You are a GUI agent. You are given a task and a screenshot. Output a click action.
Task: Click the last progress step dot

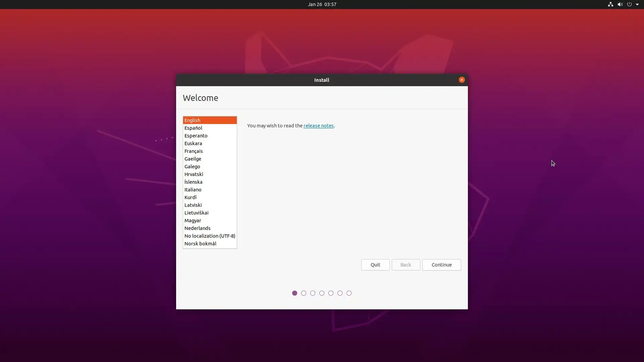(x=349, y=293)
